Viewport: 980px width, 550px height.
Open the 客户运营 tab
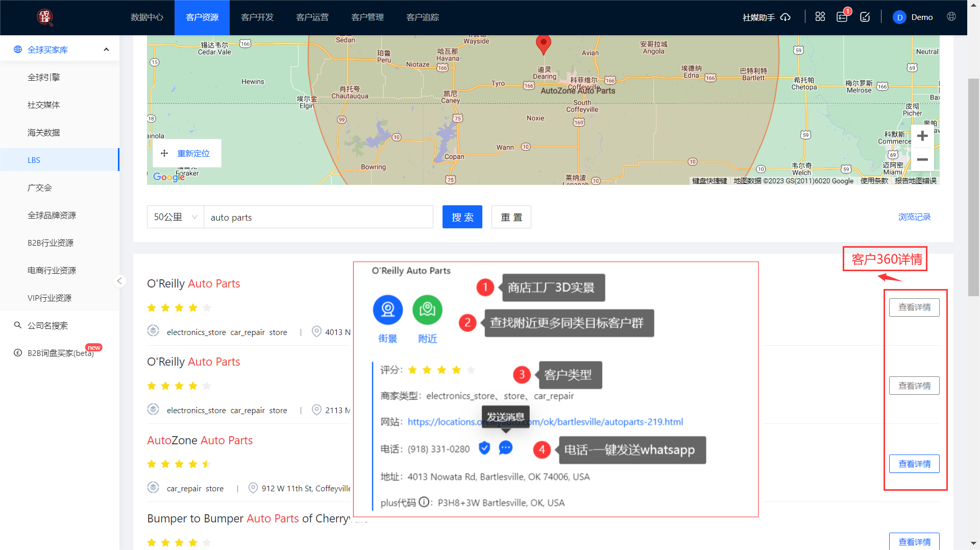[x=312, y=17]
